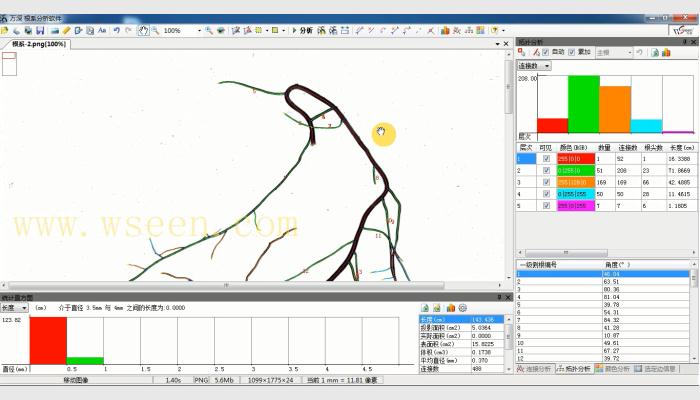Toggle the 累加 checkbox

coord(572,52)
